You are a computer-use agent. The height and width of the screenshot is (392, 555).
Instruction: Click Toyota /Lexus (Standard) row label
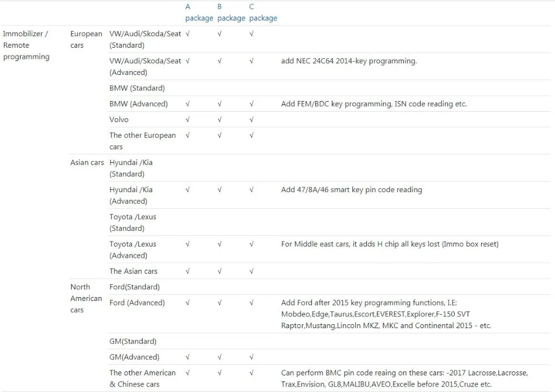pyautogui.click(x=133, y=223)
